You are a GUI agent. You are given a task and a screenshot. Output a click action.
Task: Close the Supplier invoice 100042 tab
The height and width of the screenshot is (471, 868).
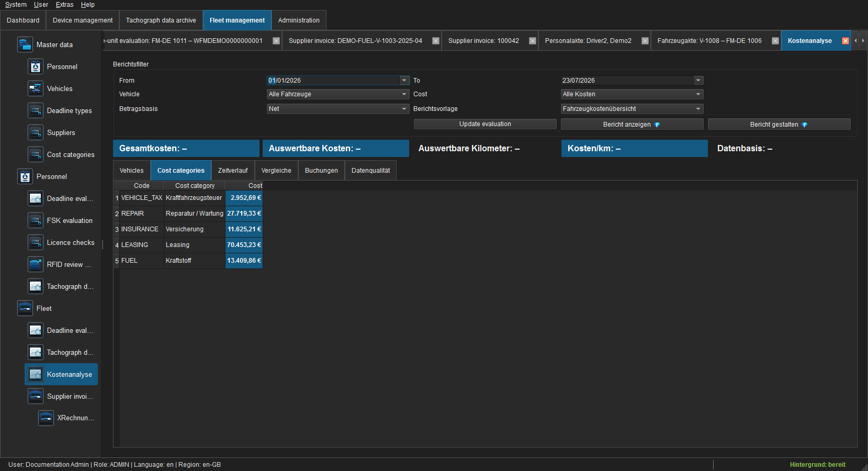(533, 41)
